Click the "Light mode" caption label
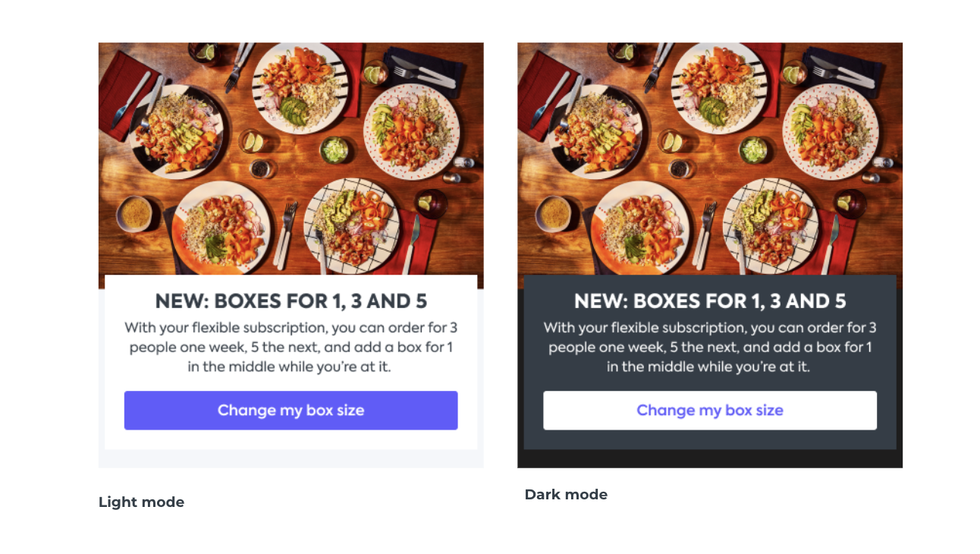The height and width of the screenshot is (554, 980). pos(141,502)
